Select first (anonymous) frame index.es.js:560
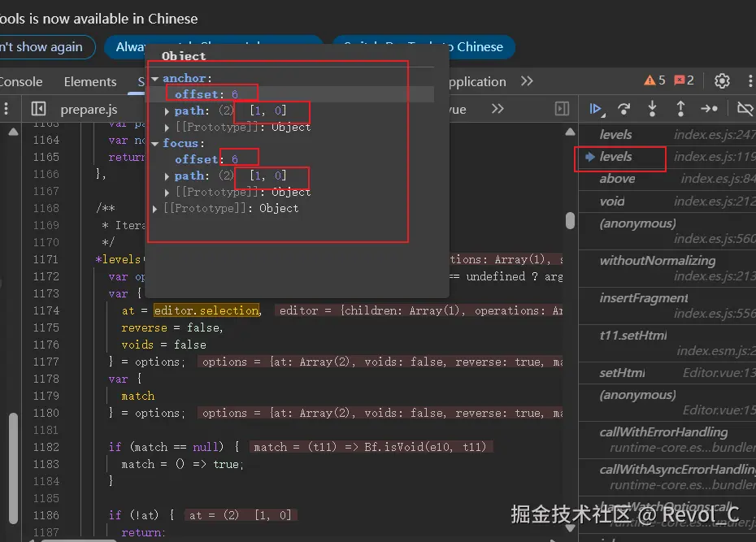The height and width of the screenshot is (542, 756). click(667, 232)
